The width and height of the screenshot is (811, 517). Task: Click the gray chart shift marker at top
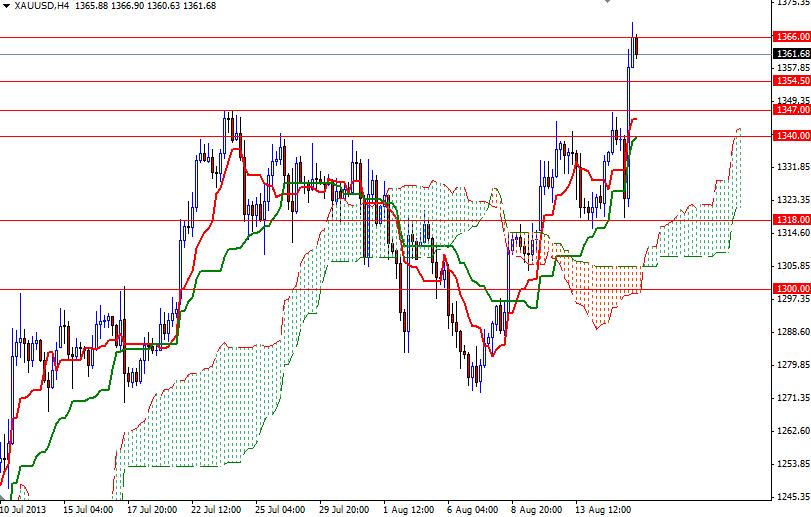coord(606,3)
